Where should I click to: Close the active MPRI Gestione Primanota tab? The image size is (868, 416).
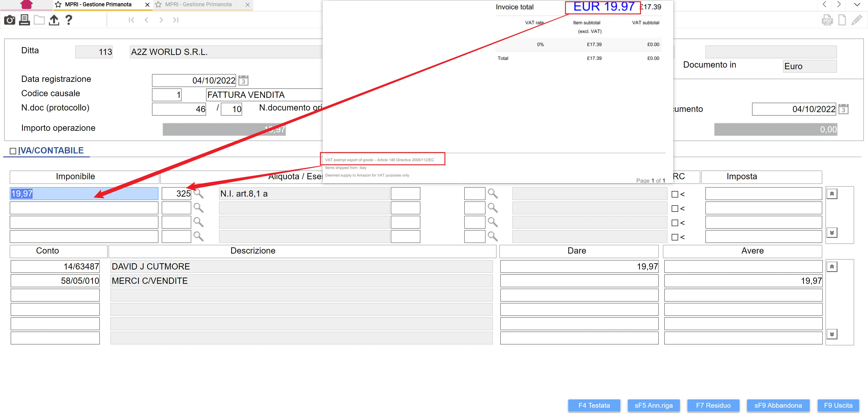147,5
